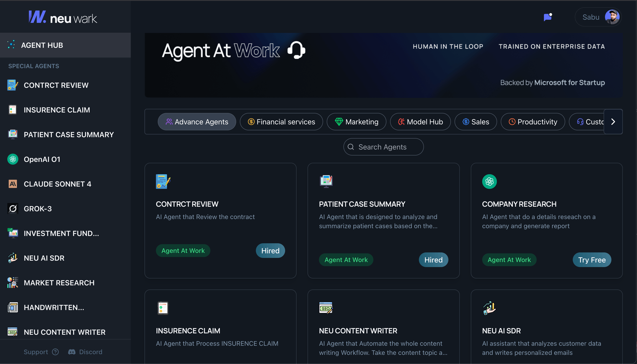Click the Contrct Review sidebar icon

pos(13,85)
